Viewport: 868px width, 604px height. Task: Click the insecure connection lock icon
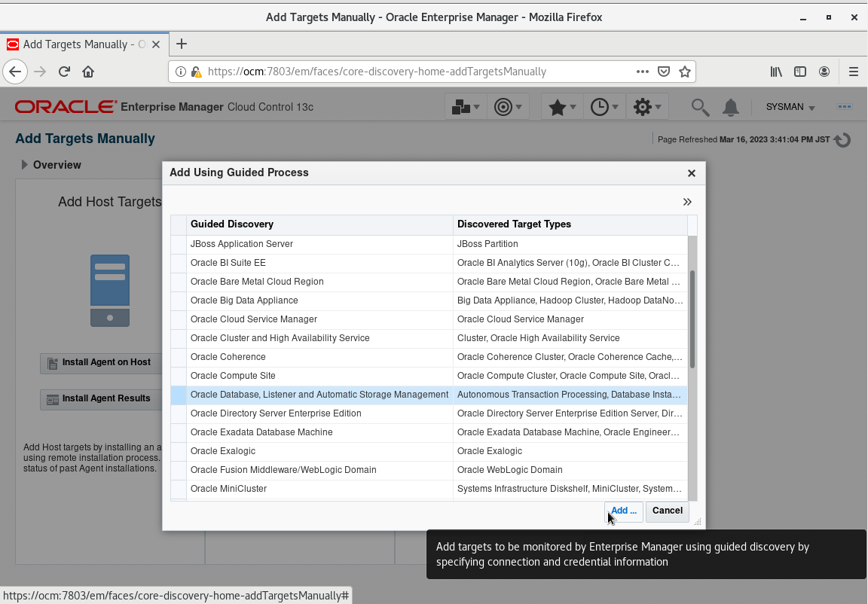tap(195, 72)
